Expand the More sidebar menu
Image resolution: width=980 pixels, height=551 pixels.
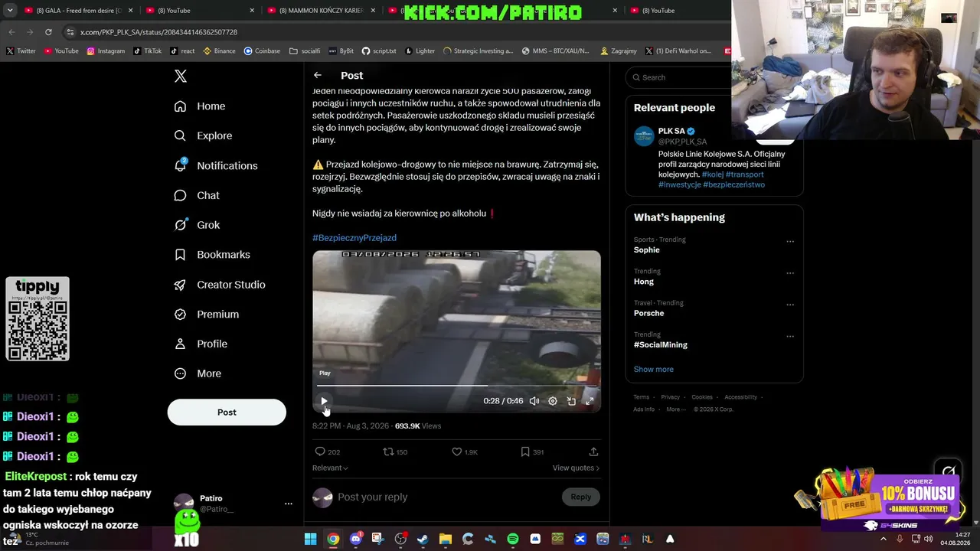(x=198, y=373)
